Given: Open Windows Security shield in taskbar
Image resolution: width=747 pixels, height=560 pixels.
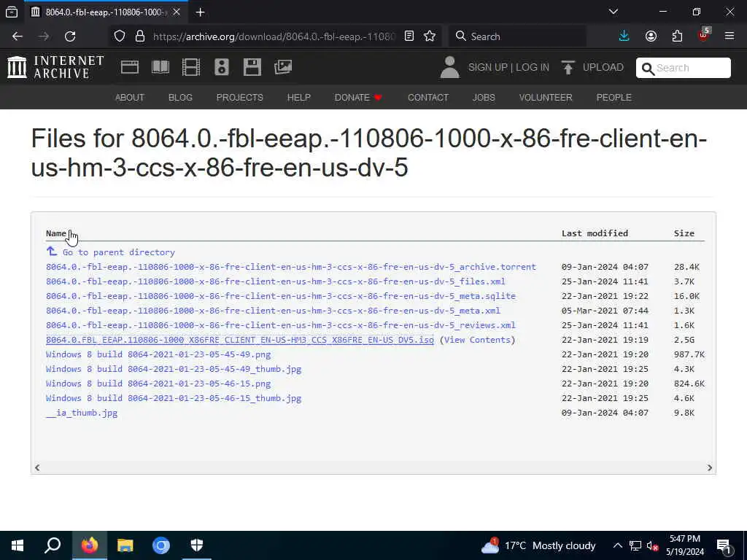Looking at the screenshot, I should tap(197, 545).
